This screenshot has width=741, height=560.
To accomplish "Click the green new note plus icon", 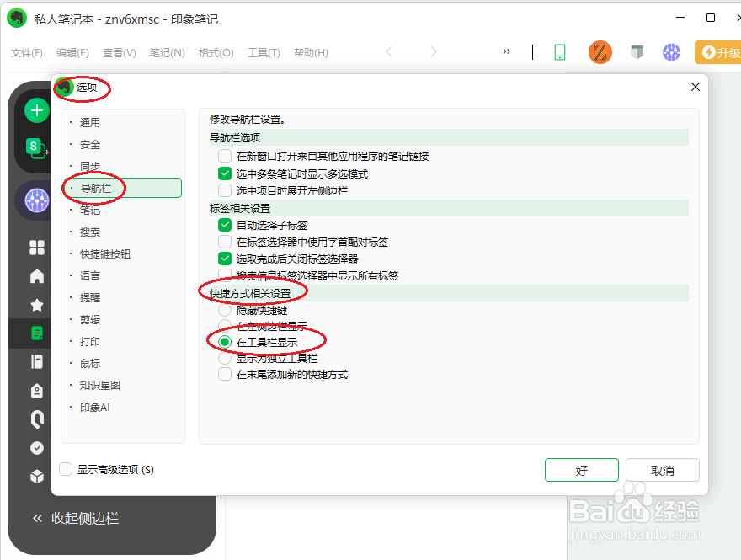I will (35, 109).
